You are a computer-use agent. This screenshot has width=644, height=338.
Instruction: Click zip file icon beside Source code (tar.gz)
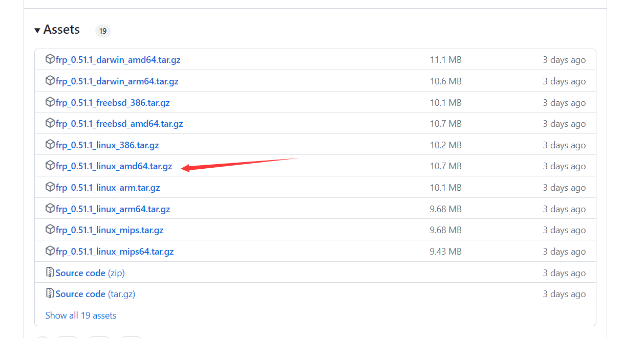point(50,294)
